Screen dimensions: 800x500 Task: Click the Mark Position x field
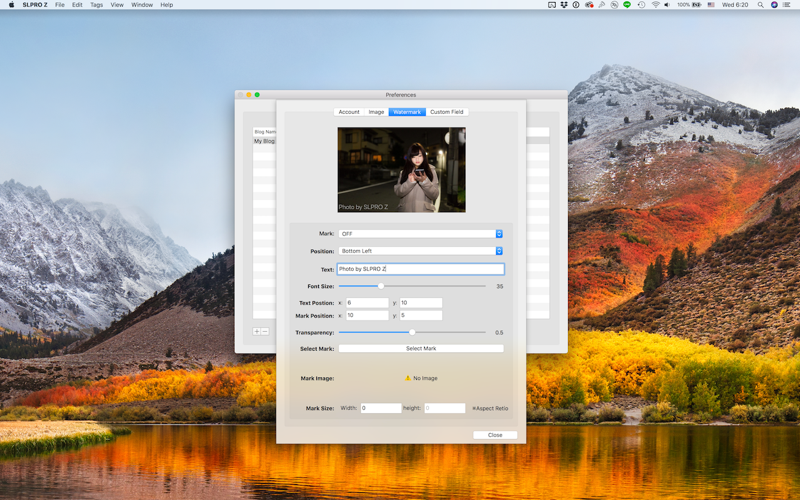click(x=367, y=315)
